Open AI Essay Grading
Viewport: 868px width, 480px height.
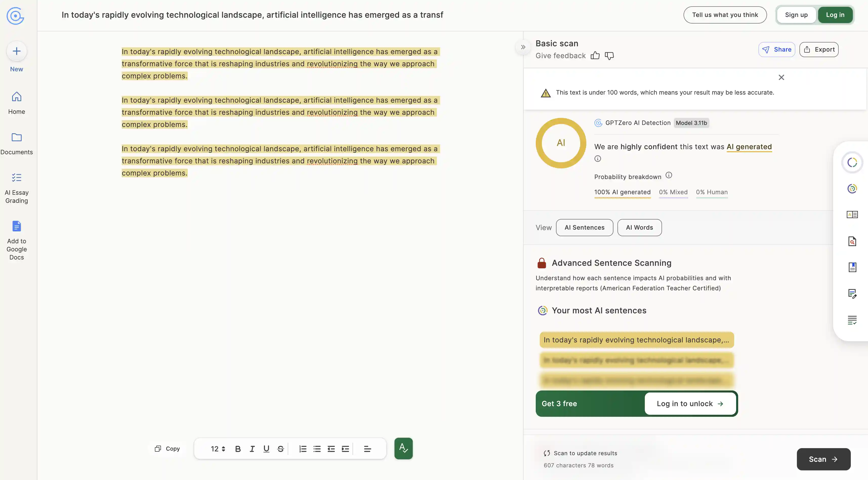pyautogui.click(x=16, y=188)
